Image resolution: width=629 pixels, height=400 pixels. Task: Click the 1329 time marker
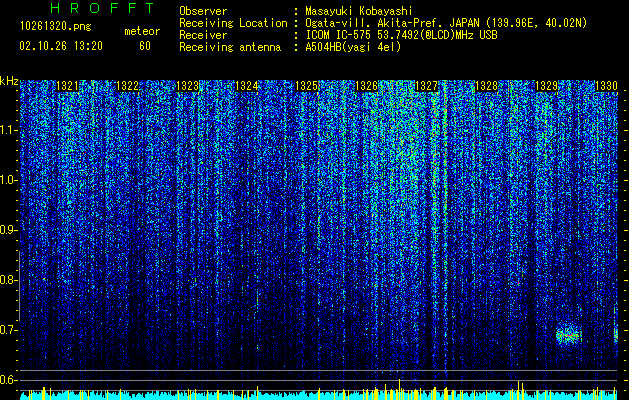pyautogui.click(x=546, y=86)
